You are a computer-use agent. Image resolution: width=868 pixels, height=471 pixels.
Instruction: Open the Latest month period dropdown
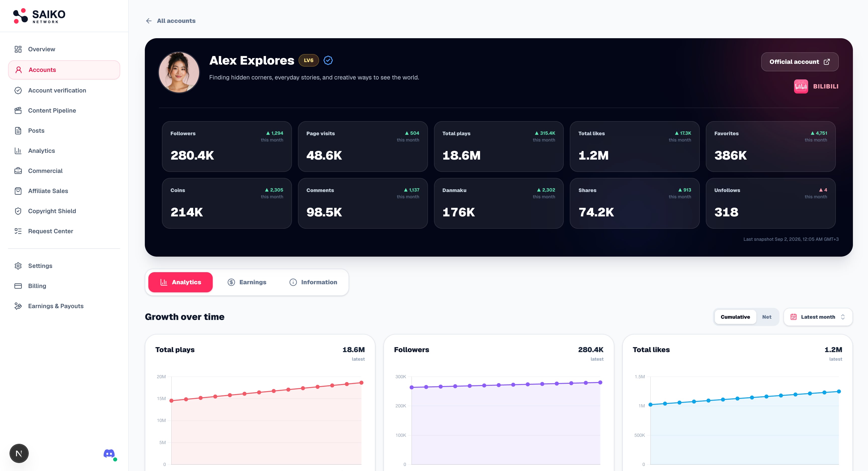pyautogui.click(x=818, y=317)
